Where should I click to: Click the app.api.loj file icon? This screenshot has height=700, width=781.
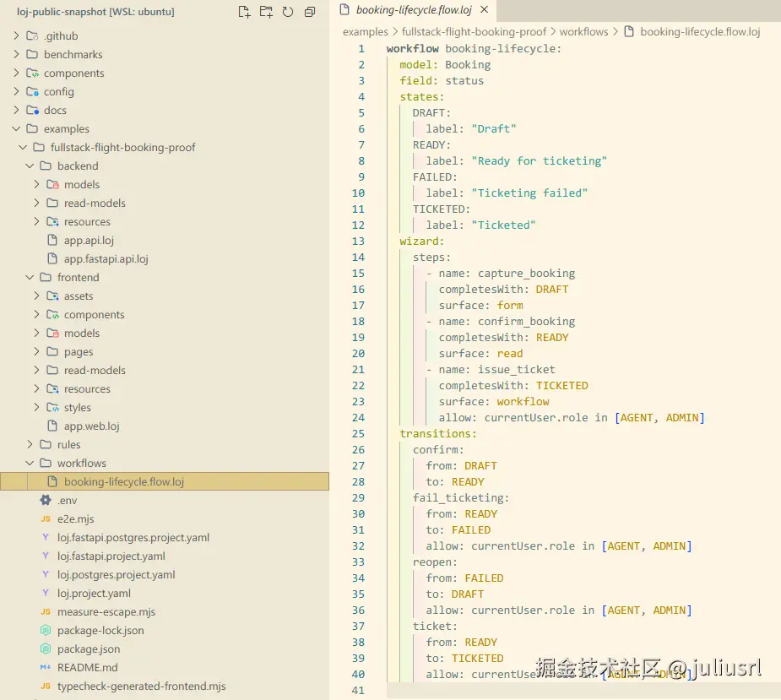[52, 240]
